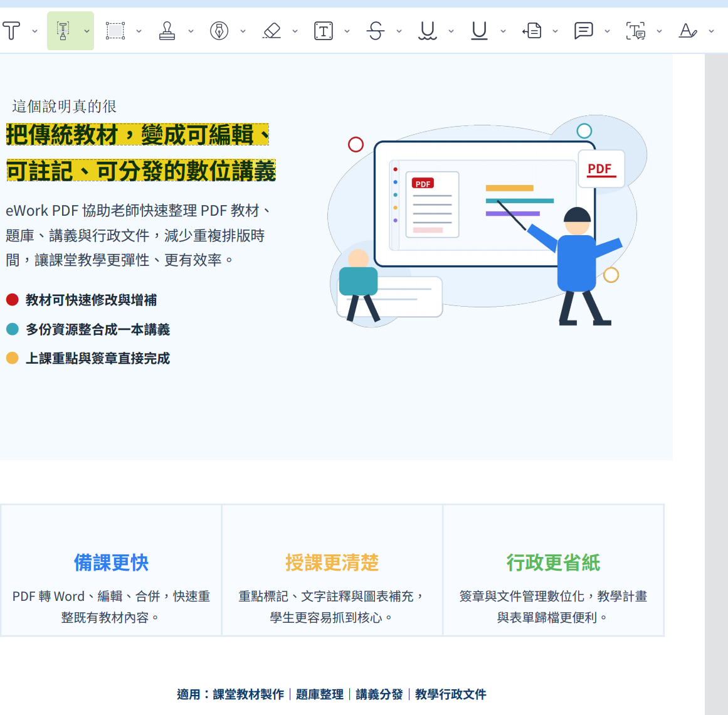Select the Comment speech-bubble tool
The image size is (728, 715).
coord(584,31)
